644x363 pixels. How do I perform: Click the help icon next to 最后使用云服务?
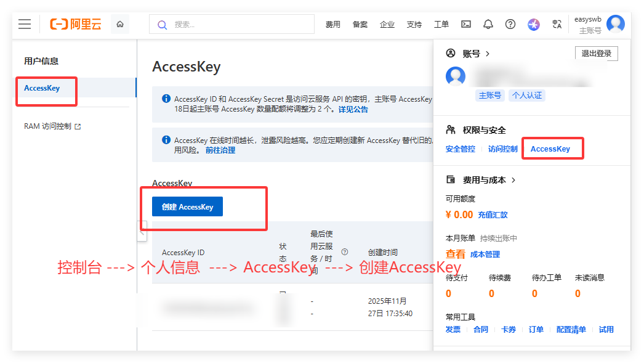coord(345,251)
